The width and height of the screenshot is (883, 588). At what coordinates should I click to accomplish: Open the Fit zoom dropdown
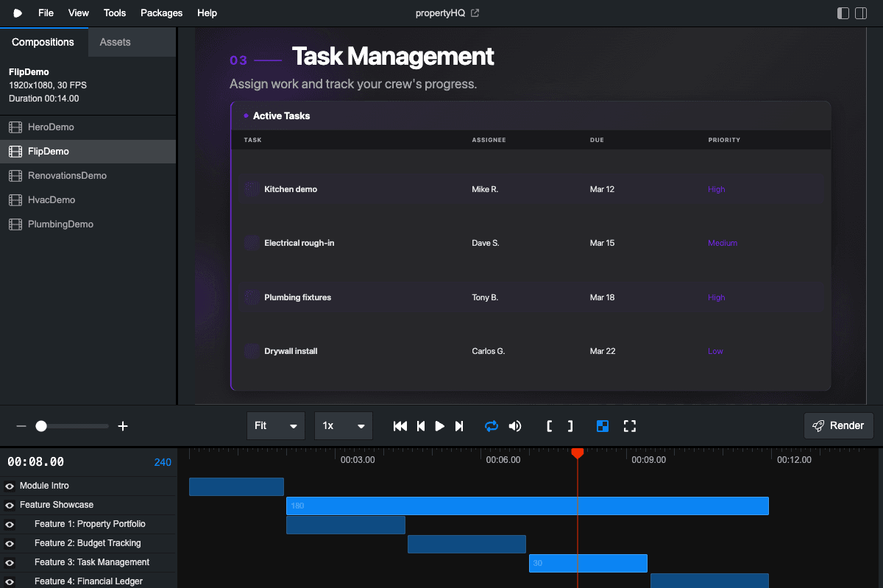[276, 426]
